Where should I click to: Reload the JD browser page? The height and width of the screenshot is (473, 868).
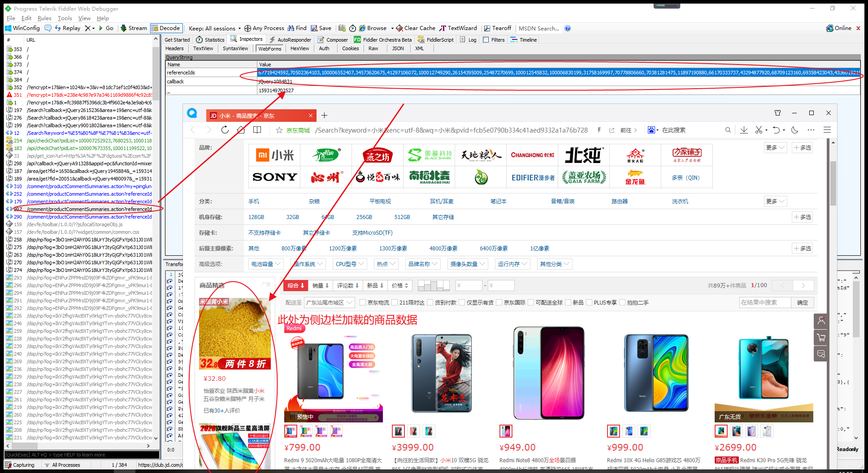pyautogui.click(x=225, y=130)
